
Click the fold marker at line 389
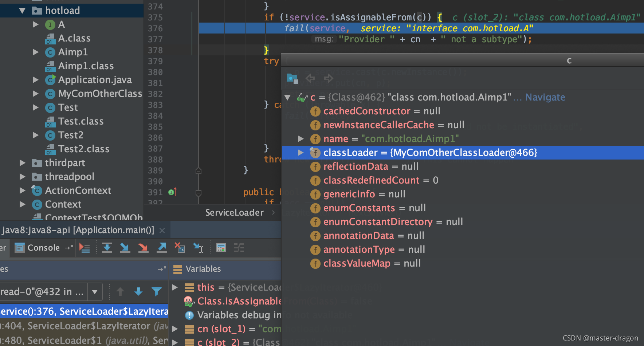[x=199, y=170]
